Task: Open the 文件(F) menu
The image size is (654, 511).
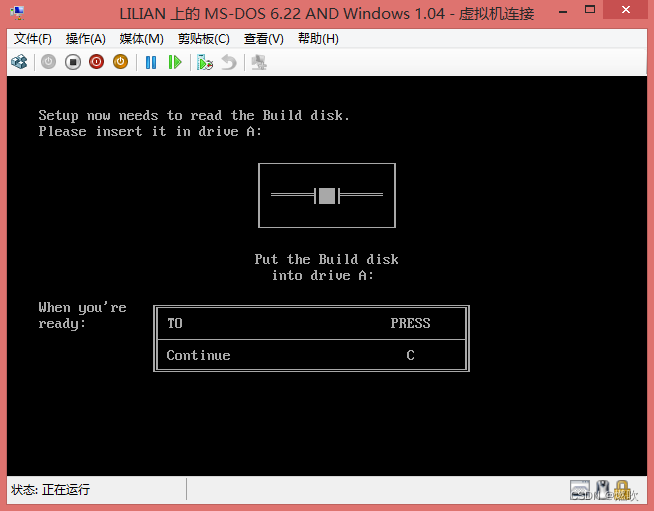Action: (x=33, y=39)
